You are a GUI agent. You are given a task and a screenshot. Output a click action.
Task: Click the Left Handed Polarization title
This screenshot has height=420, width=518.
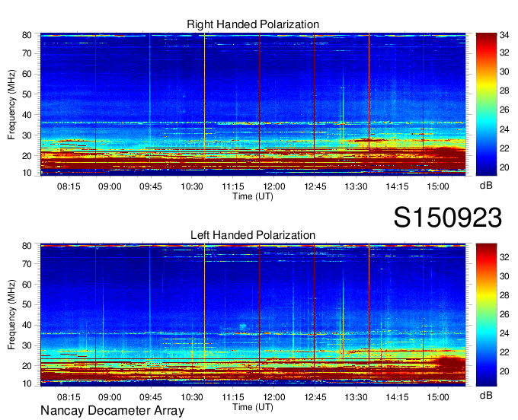[253, 235]
